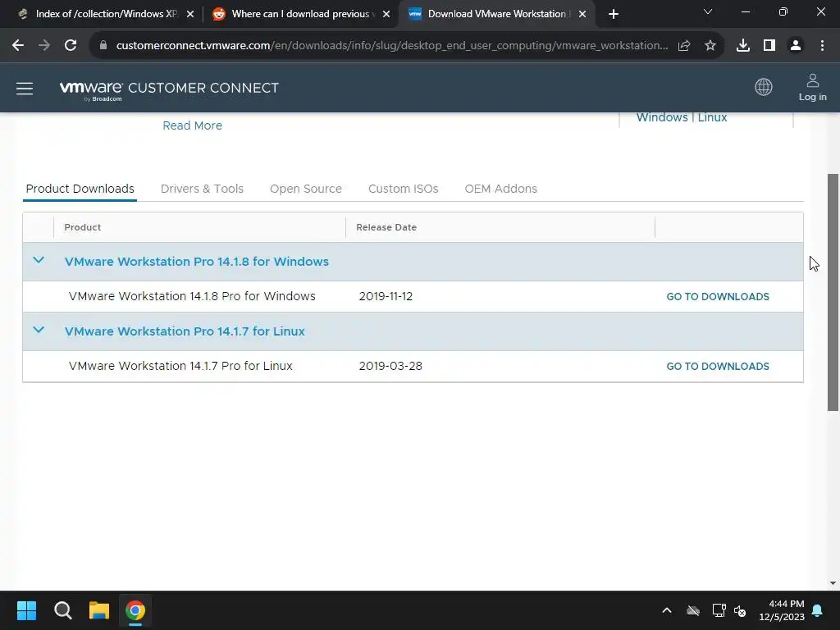Close the Download VMware Workstation tab

582,14
